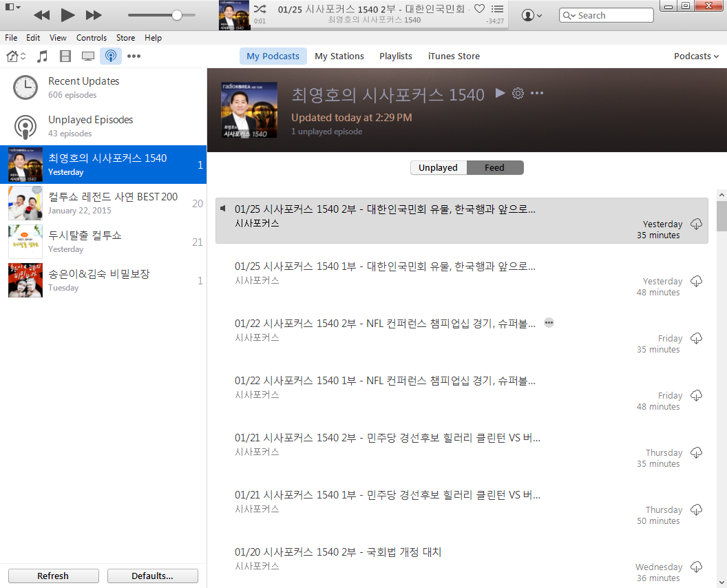727x588 pixels.
Task: Download the 01/21 2부 episode from cloud
Action: coord(697,452)
